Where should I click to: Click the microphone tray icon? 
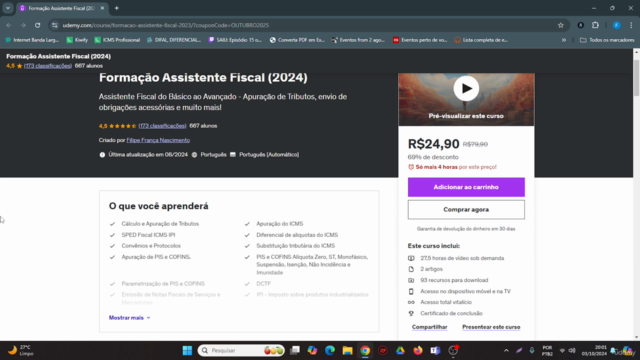[x=532, y=350]
